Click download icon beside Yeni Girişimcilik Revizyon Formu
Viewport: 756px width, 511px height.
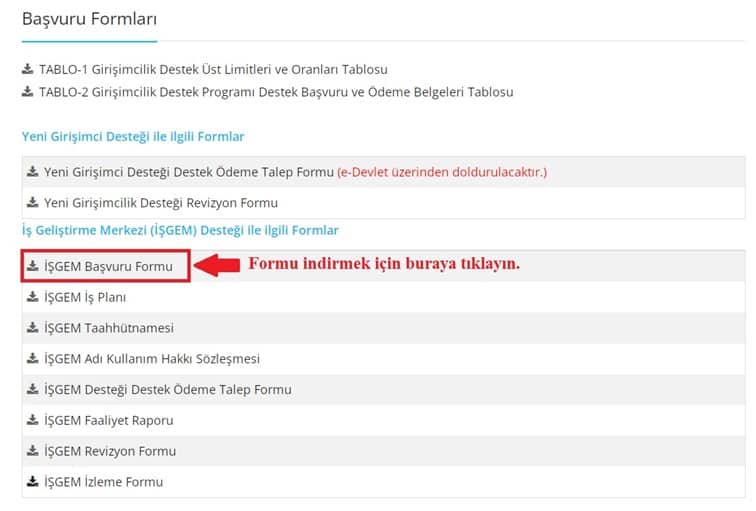tap(33, 203)
